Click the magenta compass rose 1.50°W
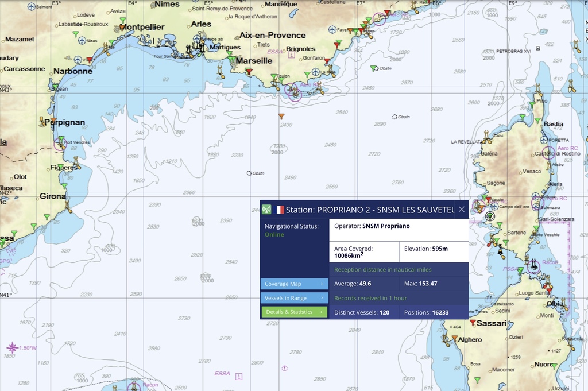588x391 pixels. point(13,348)
